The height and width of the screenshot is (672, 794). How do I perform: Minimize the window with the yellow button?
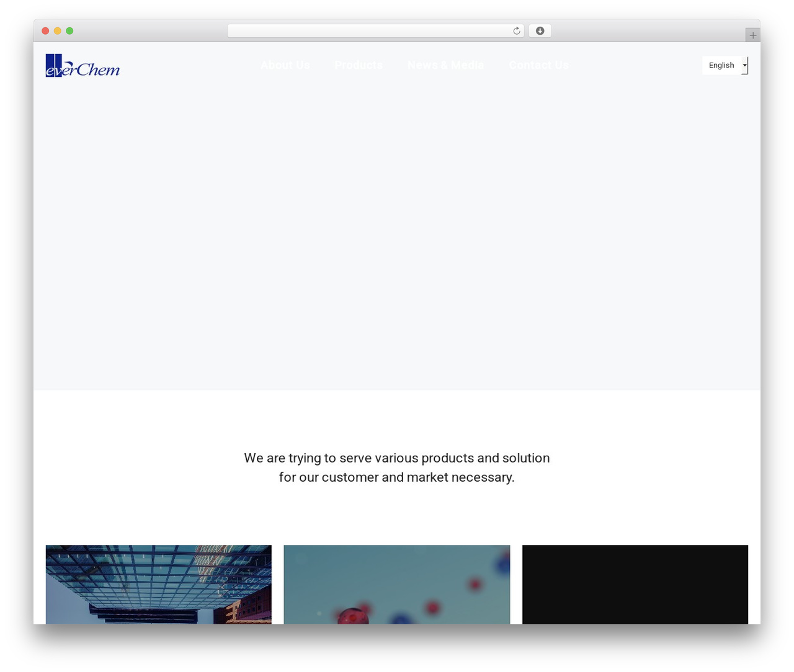(x=58, y=31)
